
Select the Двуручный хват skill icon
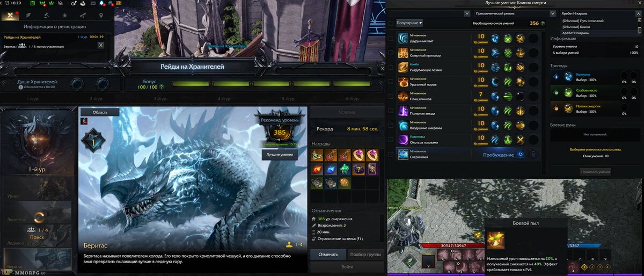pyautogui.click(x=403, y=38)
